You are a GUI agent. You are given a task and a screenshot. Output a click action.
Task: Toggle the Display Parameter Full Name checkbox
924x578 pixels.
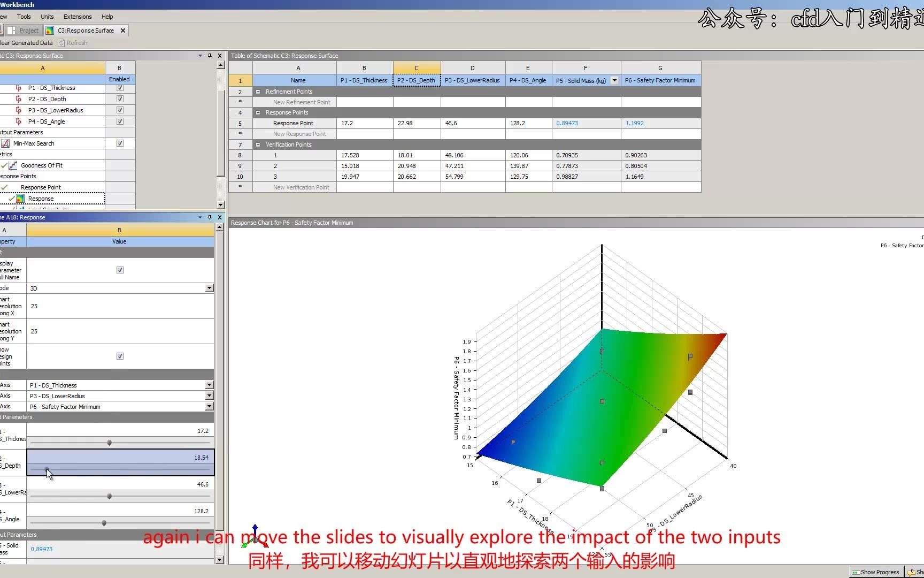coord(120,270)
